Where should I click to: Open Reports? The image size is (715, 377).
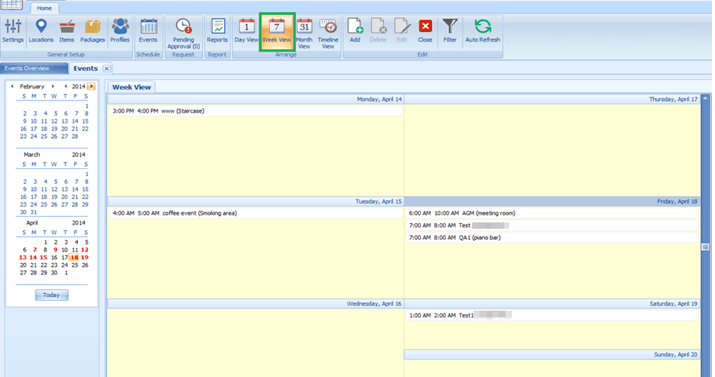pyautogui.click(x=217, y=31)
